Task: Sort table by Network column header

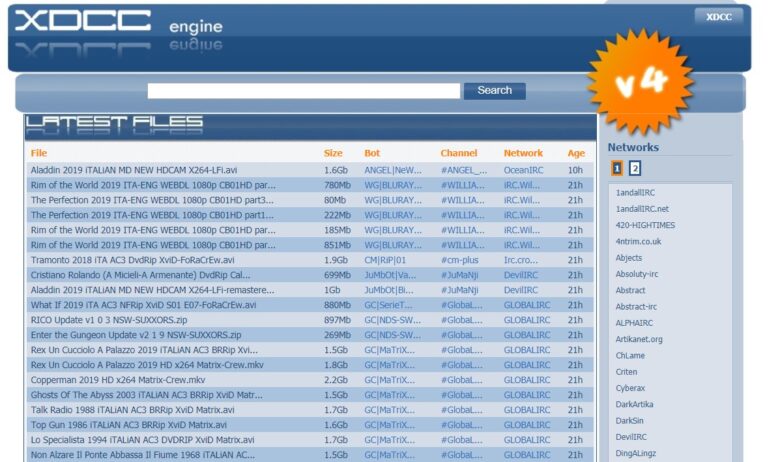Action: pos(523,153)
